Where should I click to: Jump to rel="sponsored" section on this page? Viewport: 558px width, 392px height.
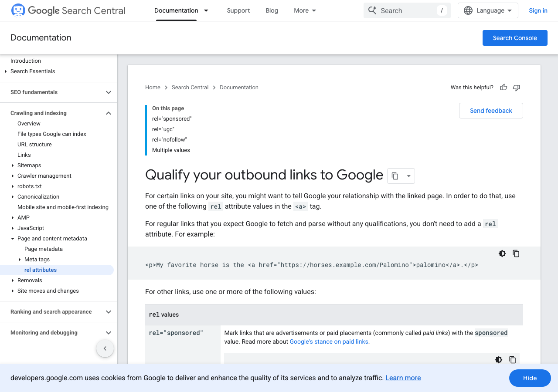tap(172, 119)
